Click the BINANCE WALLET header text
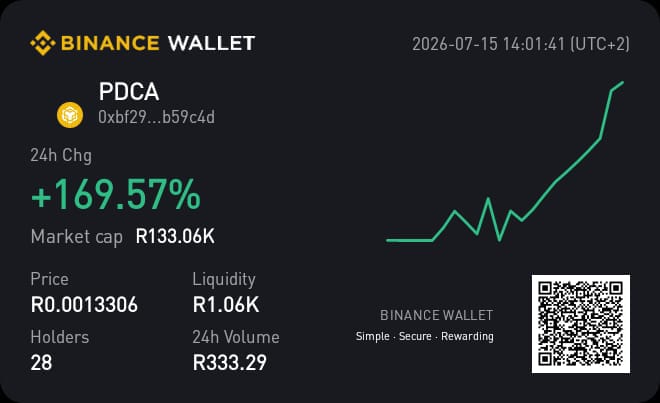The image size is (660, 403). pyautogui.click(x=158, y=43)
